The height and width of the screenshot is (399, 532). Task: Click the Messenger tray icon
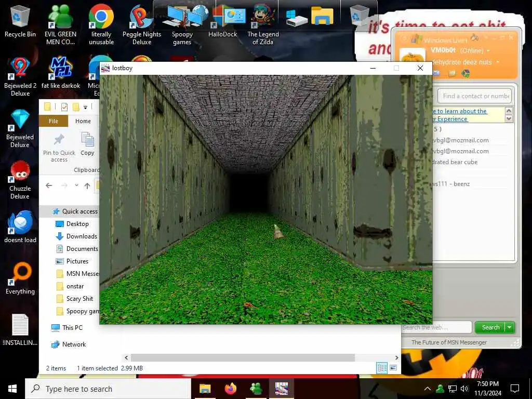440,389
